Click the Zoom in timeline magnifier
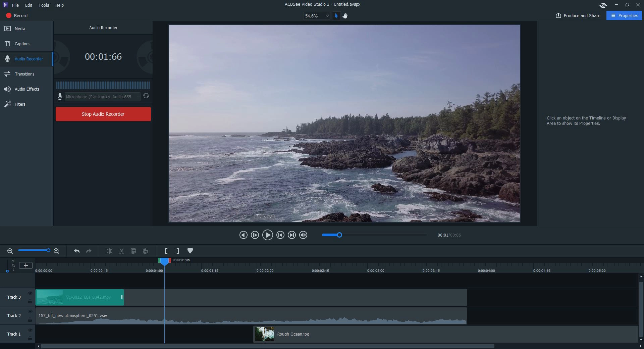 56,251
